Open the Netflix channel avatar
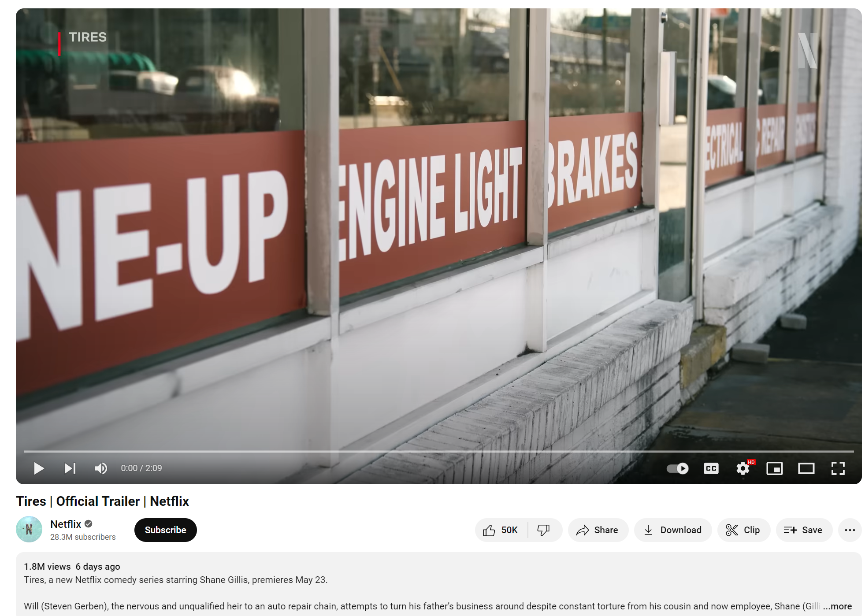The height and width of the screenshot is (616, 865). [x=29, y=529]
